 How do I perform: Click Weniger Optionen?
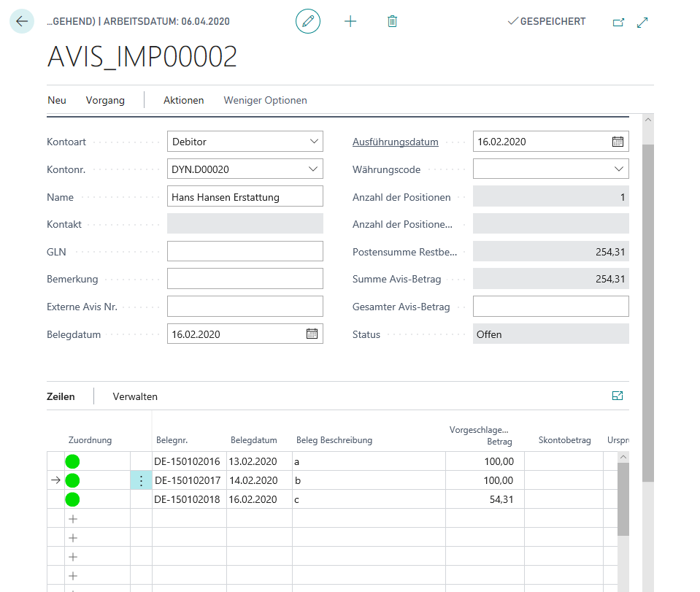265,100
